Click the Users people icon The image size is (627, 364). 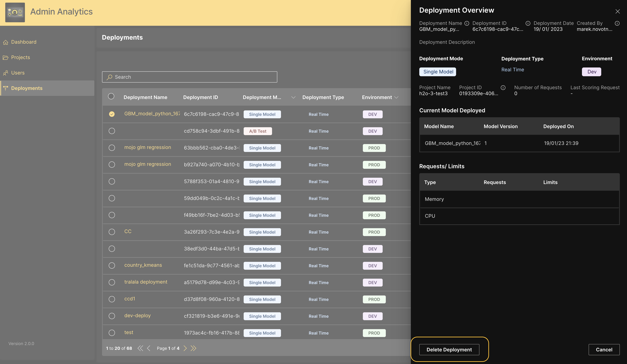(x=6, y=73)
